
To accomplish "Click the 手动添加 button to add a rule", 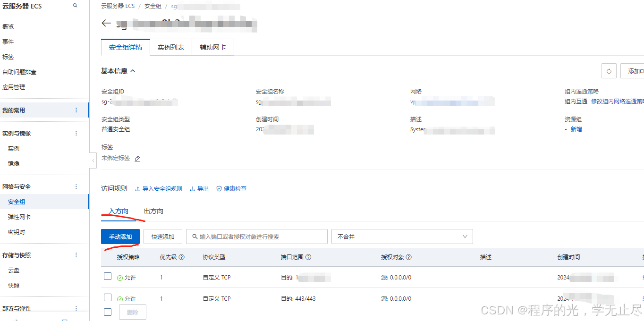I will coord(120,236).
